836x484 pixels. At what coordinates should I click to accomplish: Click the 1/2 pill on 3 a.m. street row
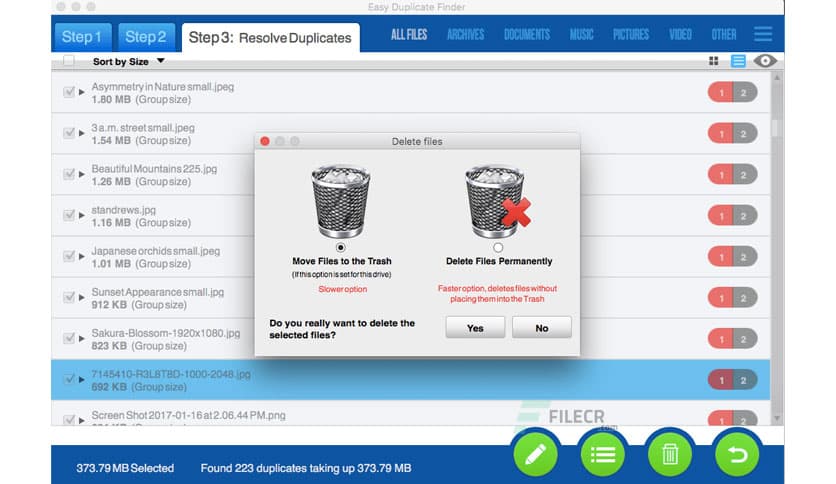point(733,134)
